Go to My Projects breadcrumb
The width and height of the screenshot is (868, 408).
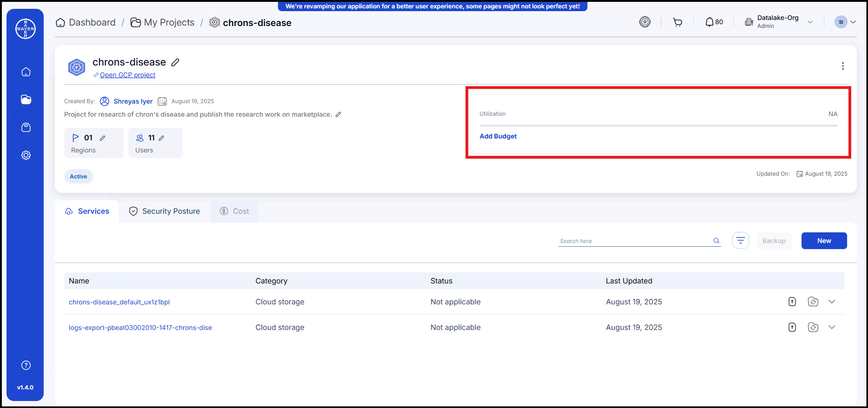click(x=162, y=22)
